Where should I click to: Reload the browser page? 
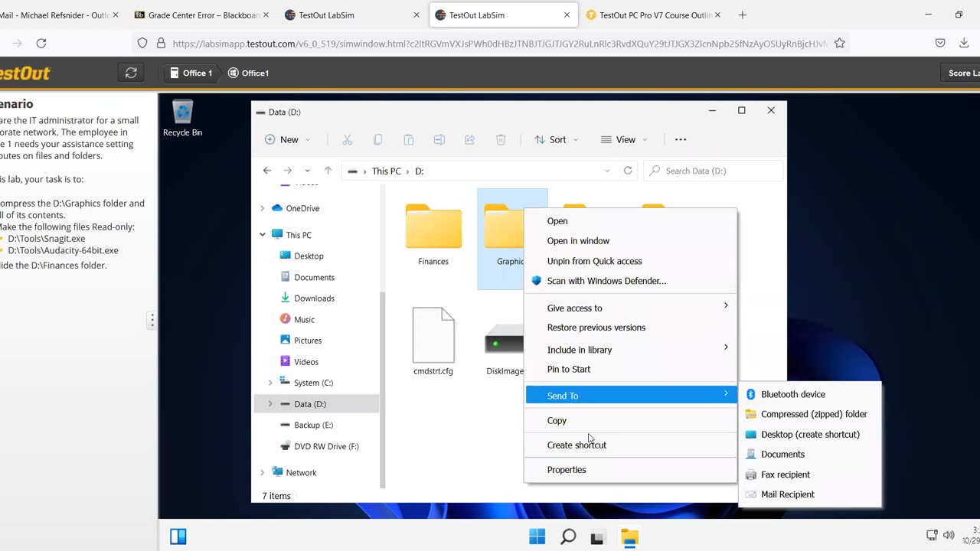(41, 44)
